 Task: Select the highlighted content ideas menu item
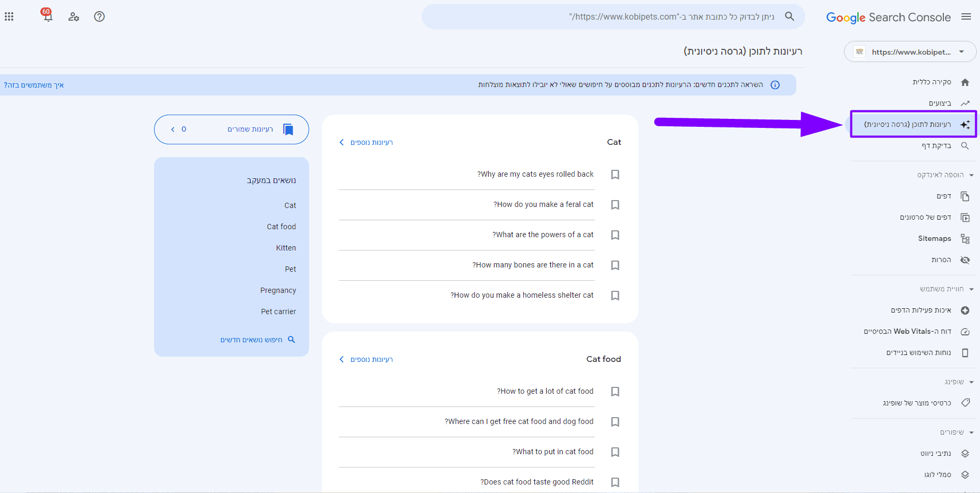point(914,124)
